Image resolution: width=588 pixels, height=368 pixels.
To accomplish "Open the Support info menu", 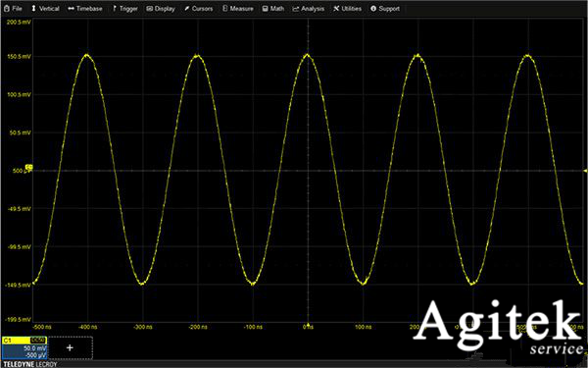I will (x=385, y=8).
